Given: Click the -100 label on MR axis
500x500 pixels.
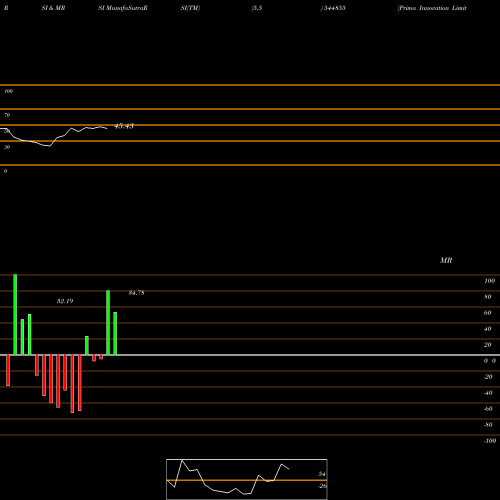Looking at the screenshot, I should [x=490, y=441].
